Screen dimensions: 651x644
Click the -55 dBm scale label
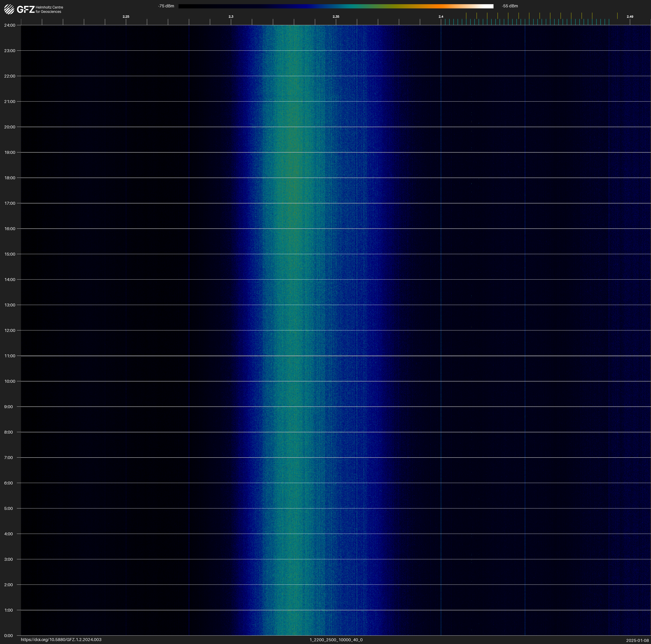[510, 6]
